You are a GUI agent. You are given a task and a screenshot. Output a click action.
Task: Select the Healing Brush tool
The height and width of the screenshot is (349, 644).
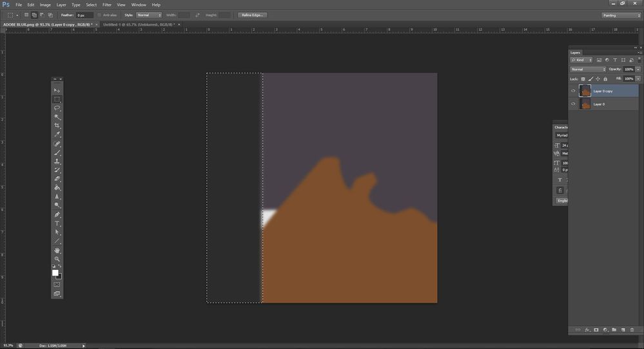57,144
